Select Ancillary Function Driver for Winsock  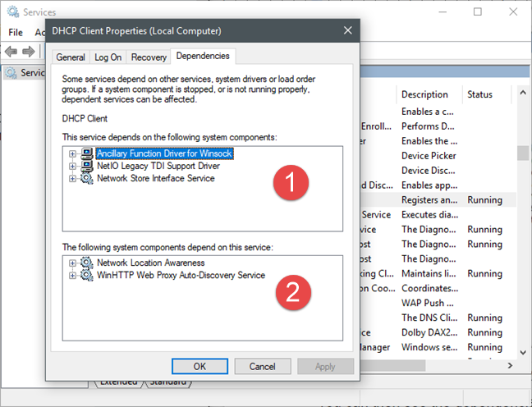click(x=164, y=153)
